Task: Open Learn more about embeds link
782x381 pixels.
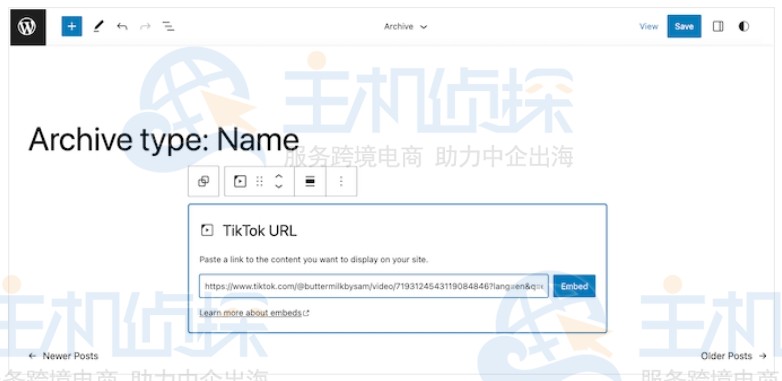Action: coord(254,313)
